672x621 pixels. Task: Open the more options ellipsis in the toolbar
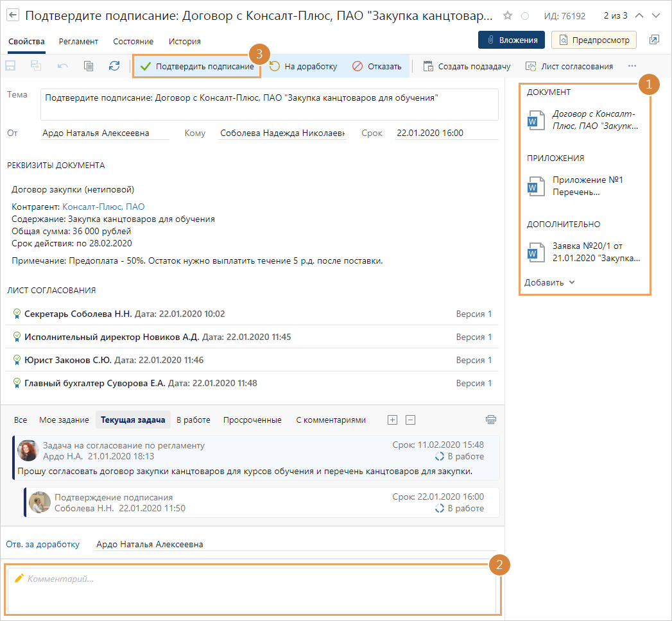click(632, 66)
